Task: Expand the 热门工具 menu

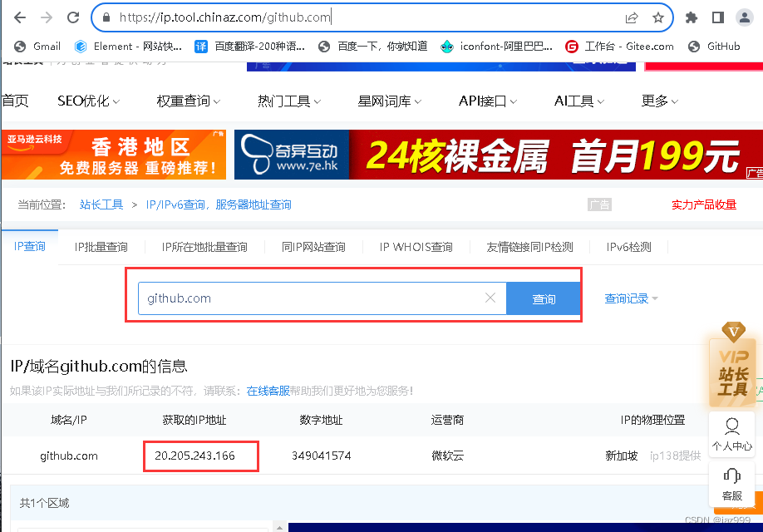Action: [289, 101]
